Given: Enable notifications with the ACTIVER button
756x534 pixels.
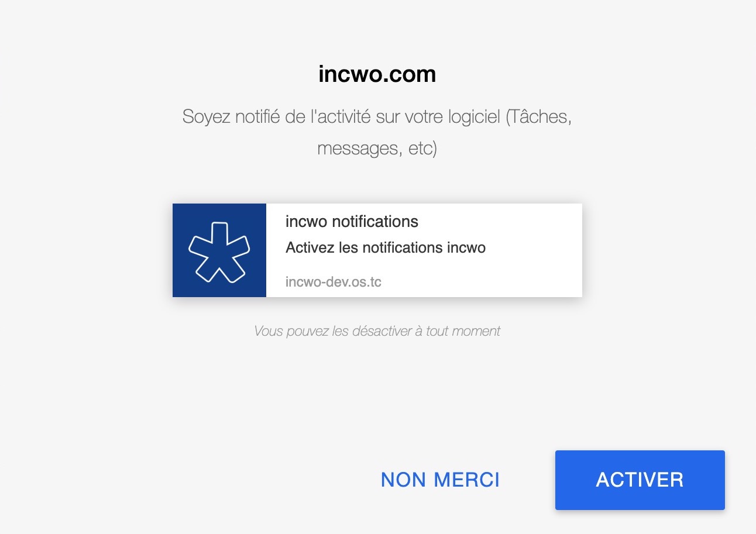Looking at the screenshot, I should coord(640,480).
